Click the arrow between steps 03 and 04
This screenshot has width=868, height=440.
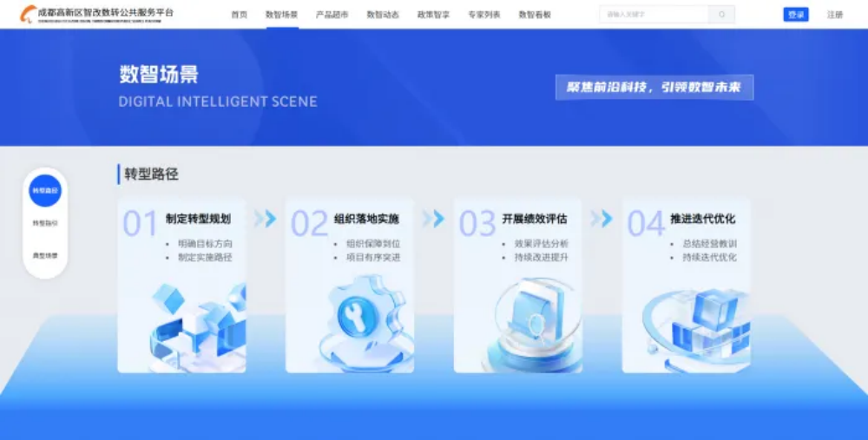(x=602, y=219)
